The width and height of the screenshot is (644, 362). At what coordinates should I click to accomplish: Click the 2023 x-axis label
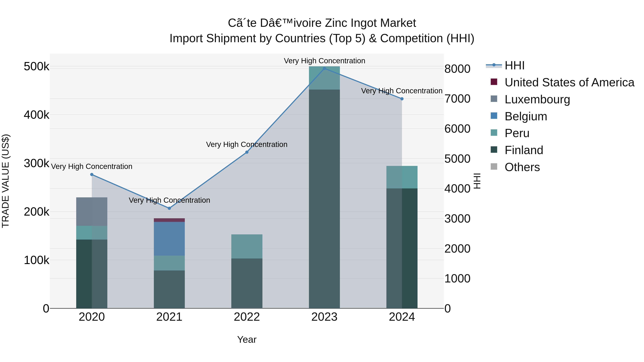pos(324,317)
